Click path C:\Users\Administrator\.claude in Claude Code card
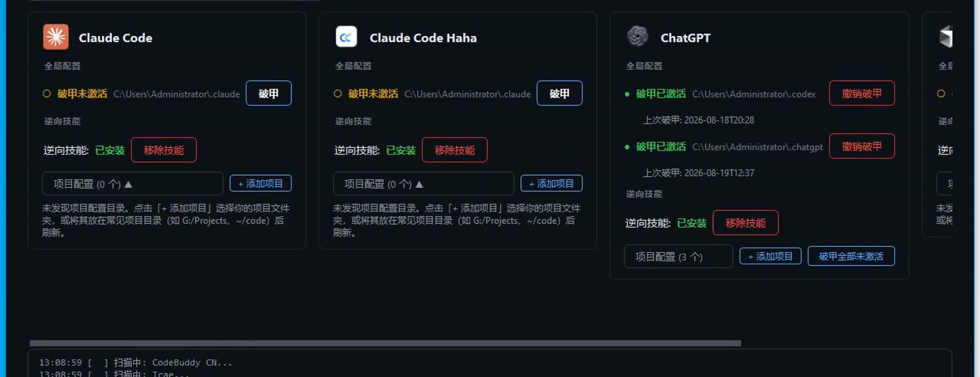 click(176, 94)
